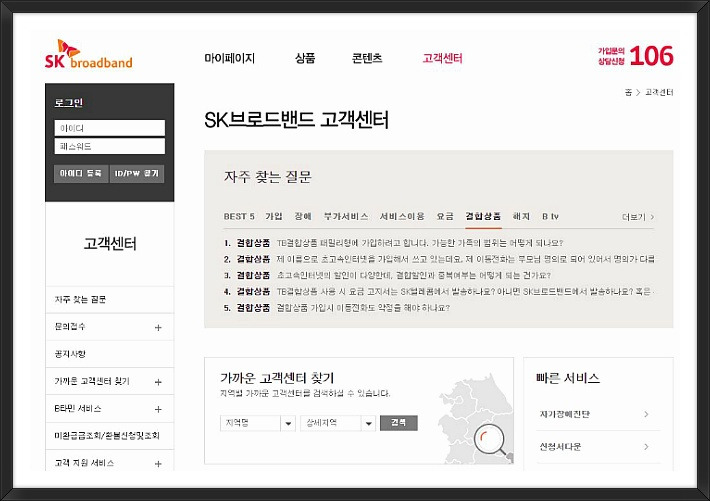Open the 상품 menu
This screenshot has height=501, width=710.
click(305, 58)
